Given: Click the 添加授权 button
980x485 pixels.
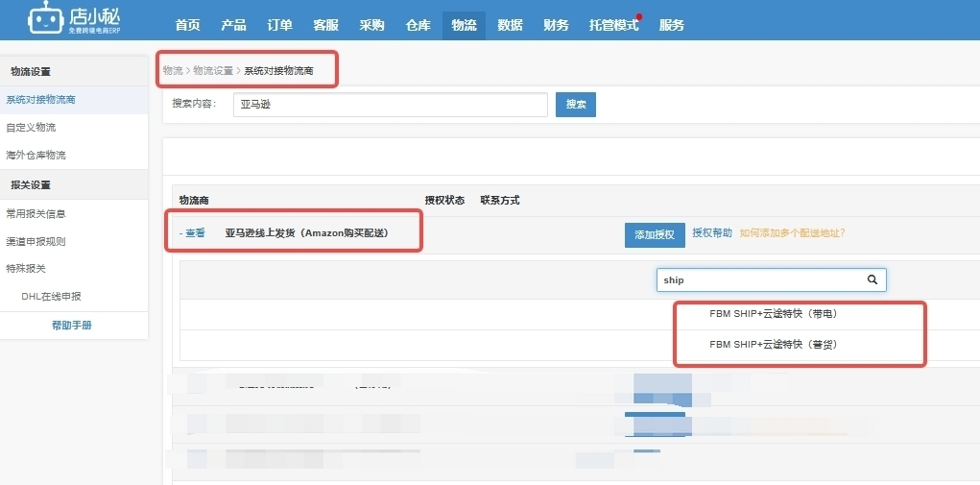Looking at the screenshot, I should pos(655,234).
